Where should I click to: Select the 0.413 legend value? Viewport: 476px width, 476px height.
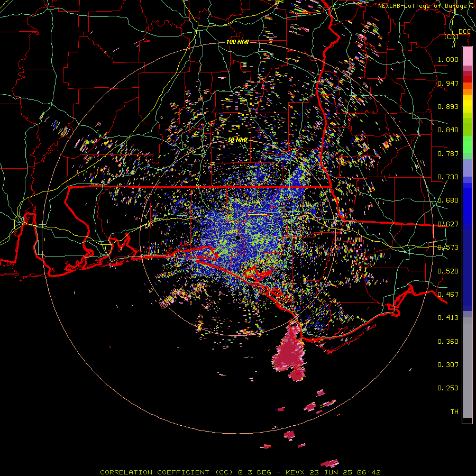point(448,318)
